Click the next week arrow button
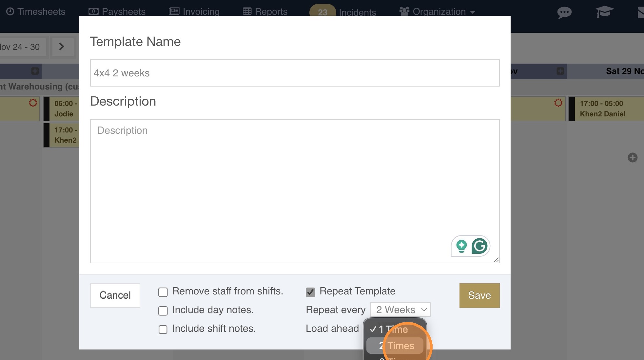 point(61,47)
